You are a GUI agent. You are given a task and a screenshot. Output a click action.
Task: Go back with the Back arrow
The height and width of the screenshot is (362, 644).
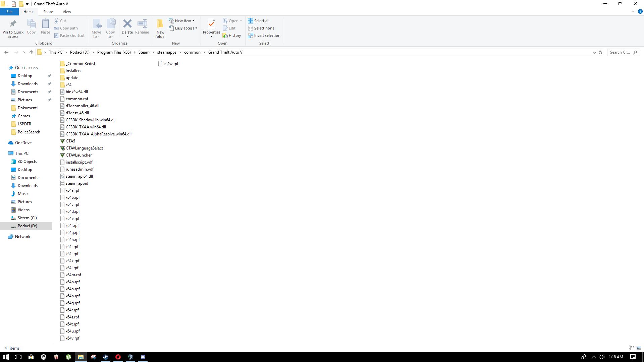tap(6, 52)
